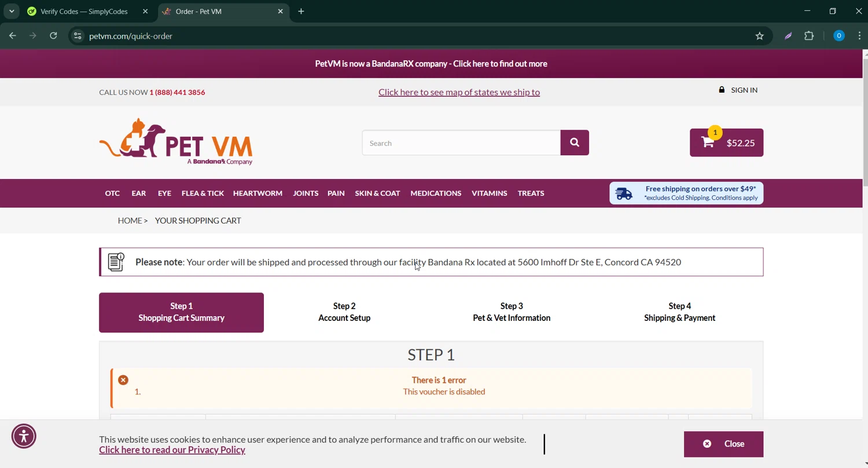Image resolution: width=868 pixels, height=468 pixels.
Task: Select Step 2 Account Setup tab
Action: click(344, 312)
